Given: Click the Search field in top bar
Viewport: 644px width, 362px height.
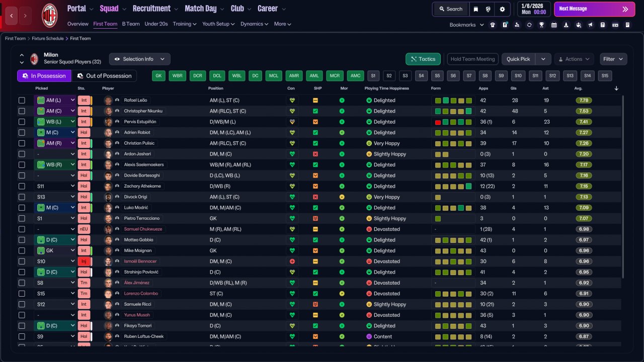Looking at the screenshot, I should [450, 9].
